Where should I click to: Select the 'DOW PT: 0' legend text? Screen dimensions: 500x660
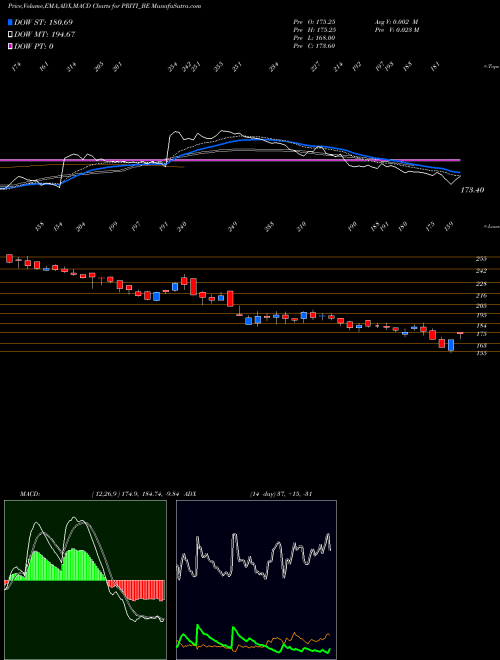34,47
